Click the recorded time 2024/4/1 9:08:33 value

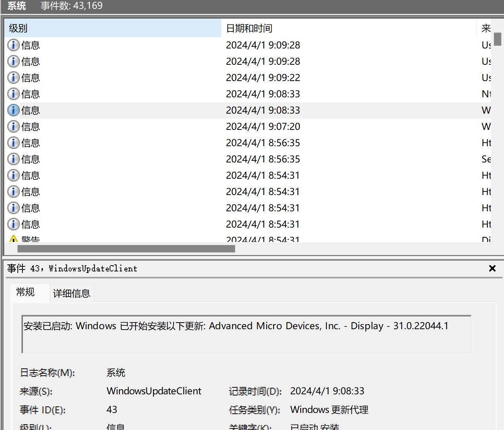point(327,391)
